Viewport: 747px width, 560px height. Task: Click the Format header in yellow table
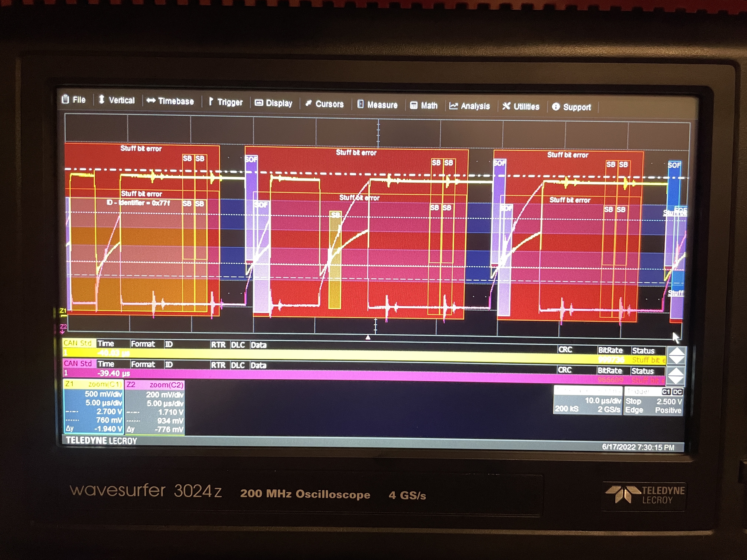pos(143,344)
